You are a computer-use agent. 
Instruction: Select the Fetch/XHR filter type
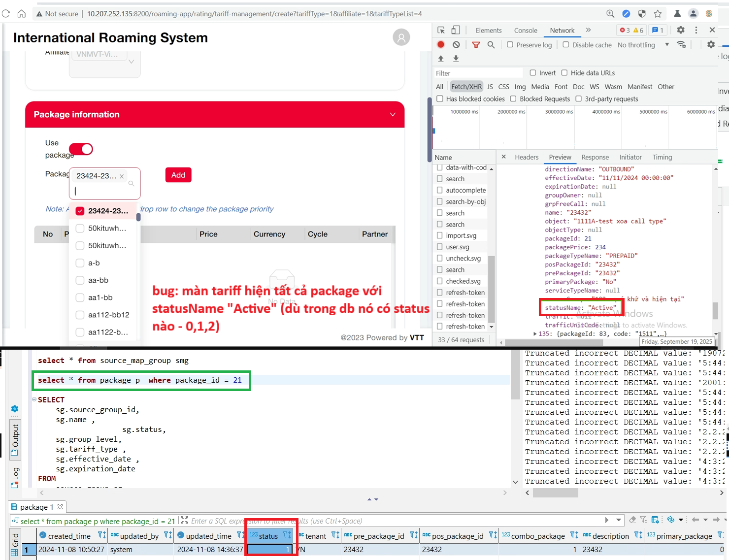tap(466, 87)
